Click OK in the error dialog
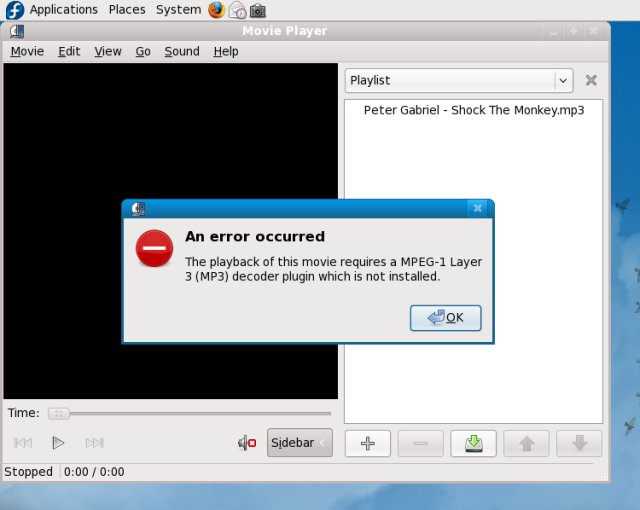Screen dimensions: 640x510 (445, 317)
